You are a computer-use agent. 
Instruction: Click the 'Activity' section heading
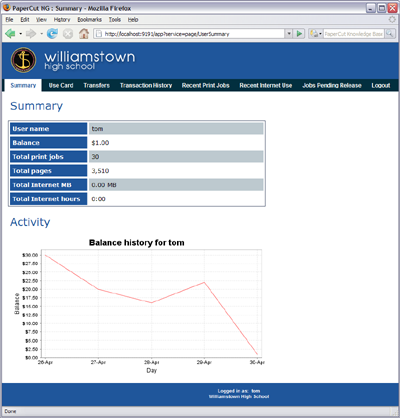(30, 222)
